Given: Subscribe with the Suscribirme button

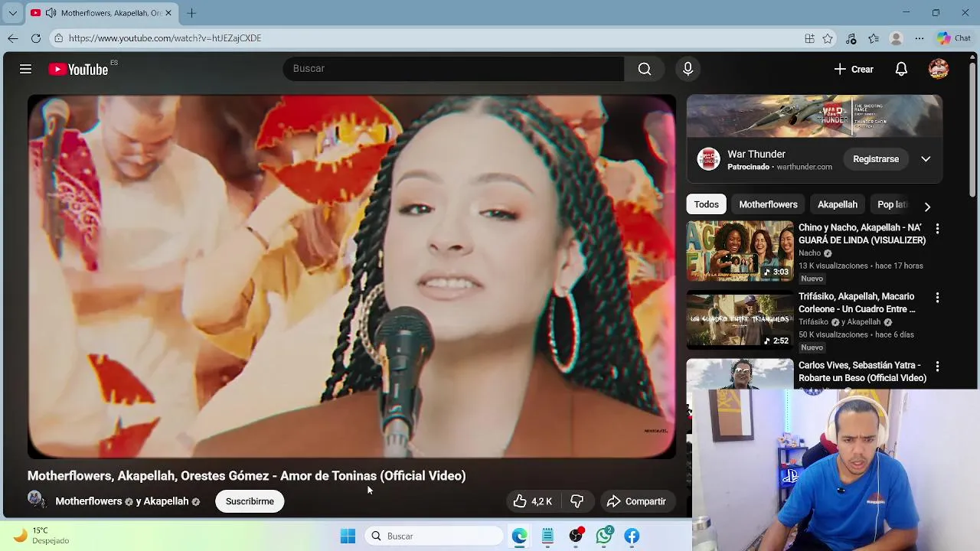Looking at the screenshot, I should tap(250, 501).
